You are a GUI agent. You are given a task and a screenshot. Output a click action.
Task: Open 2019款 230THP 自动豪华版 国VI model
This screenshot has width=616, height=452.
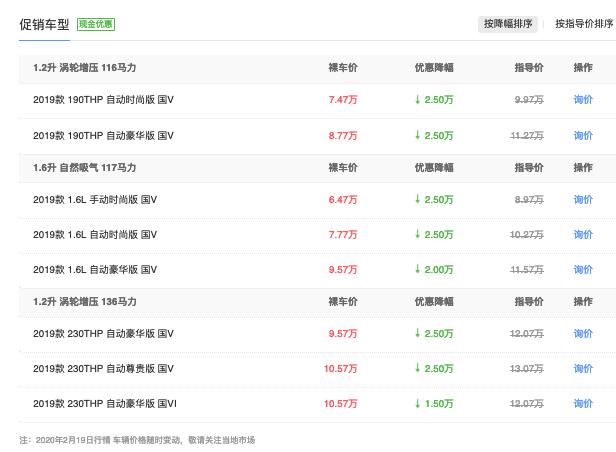click(105, 404)
